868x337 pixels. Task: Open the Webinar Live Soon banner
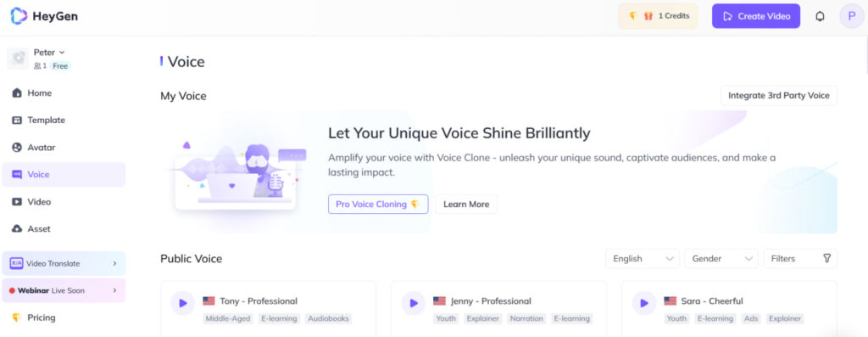(64, 290)
